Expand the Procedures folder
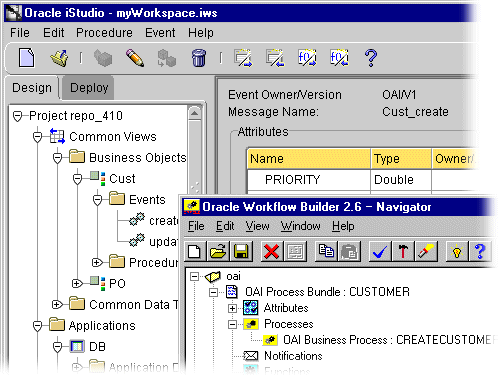The height and width of the screenshot is (375, 498). pyautogui.click(x=97, y=263)
